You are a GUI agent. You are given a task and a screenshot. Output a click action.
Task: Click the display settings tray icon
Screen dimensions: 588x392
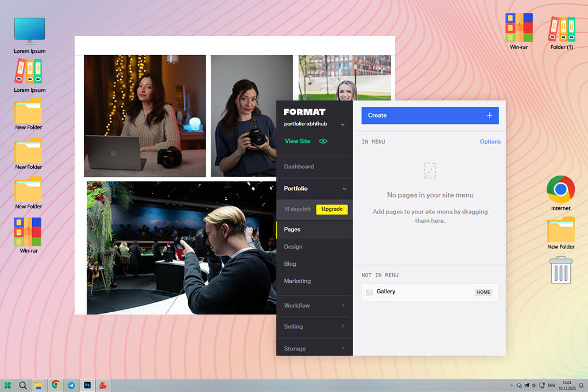542,385
